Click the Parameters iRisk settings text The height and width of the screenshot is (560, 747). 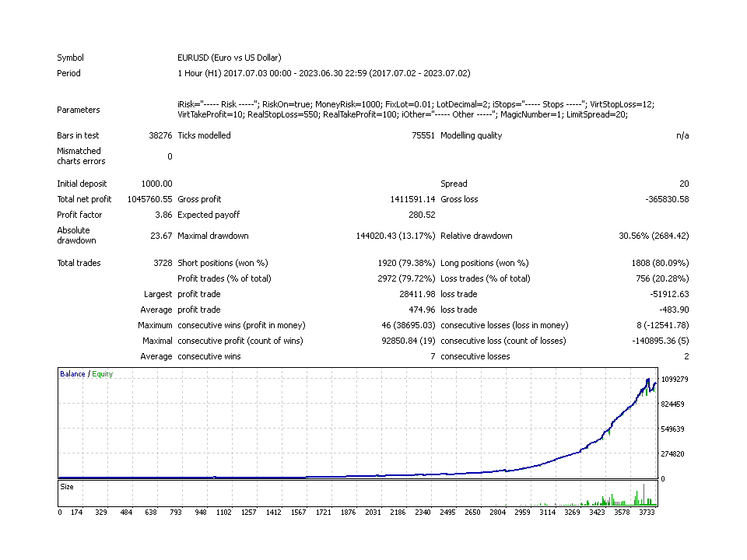[x=416, y=110]
